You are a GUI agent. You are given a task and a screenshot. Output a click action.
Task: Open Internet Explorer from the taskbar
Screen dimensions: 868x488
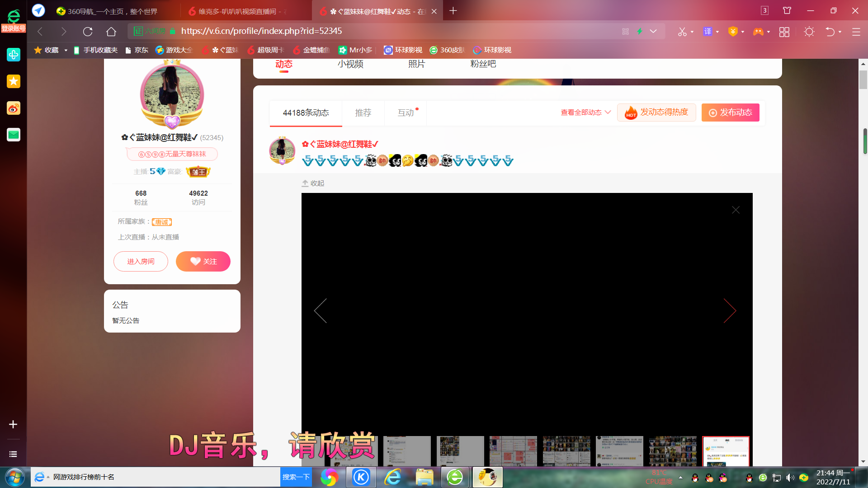click(x=393, y=477)
